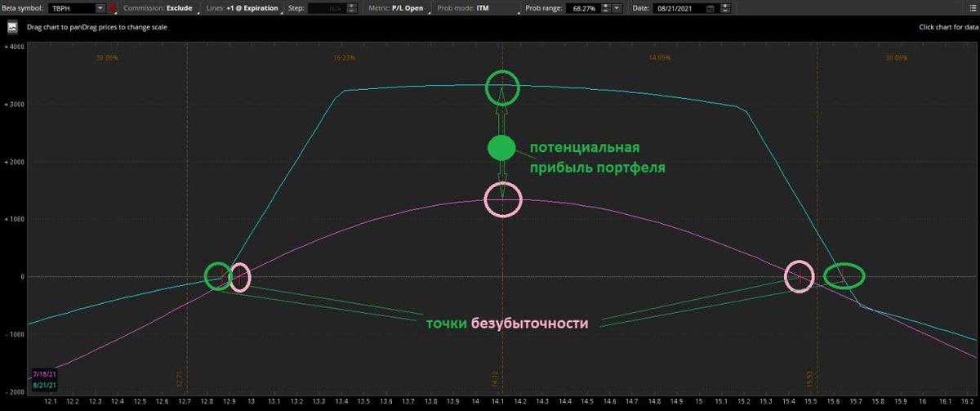This screenshot has height=411, width=980.
Task: Click the Prob range stepper arrows
Action: tap(605, 8)
